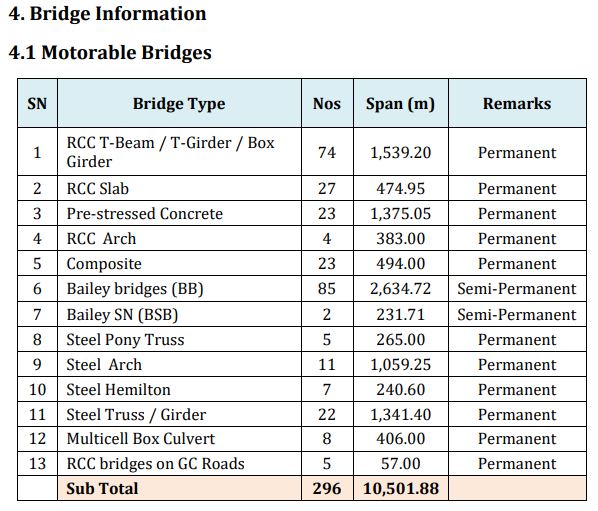Click the 'Bridge Type' column header
Screen dimensions: 598x511
point(179,103)
